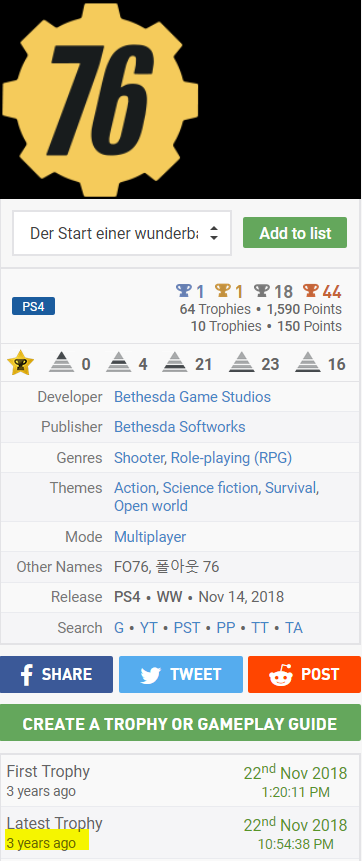
Task: Open the Open world theme link
Action: 151,506
